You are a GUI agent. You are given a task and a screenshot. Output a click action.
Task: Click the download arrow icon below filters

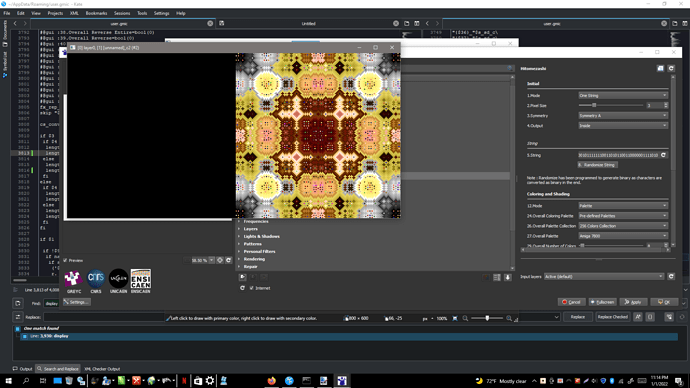(x=507, y=277)
